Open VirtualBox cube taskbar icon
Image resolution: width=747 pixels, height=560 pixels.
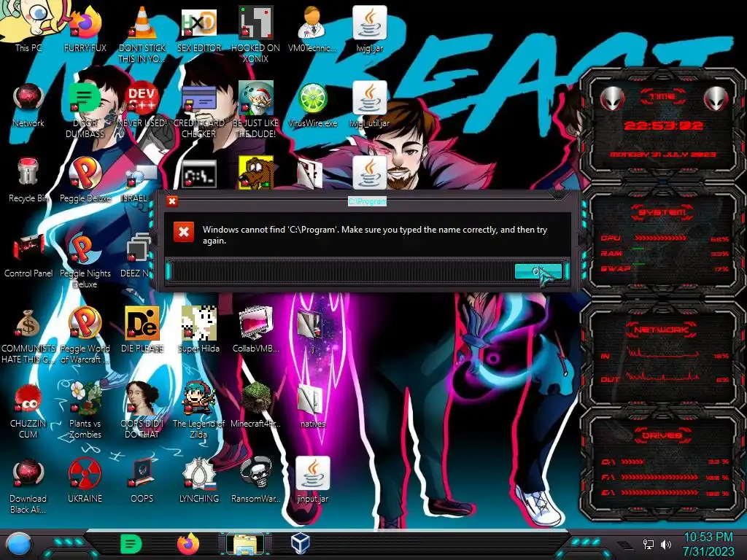coord(301,543)
